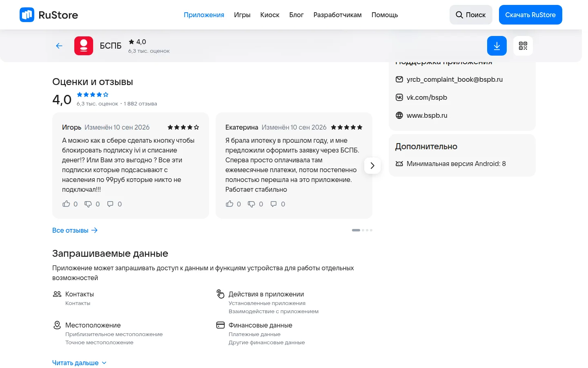The height and width of the screenshot is (368, 588).
Task: Open the Поиск search button
Action: (471, 15)
